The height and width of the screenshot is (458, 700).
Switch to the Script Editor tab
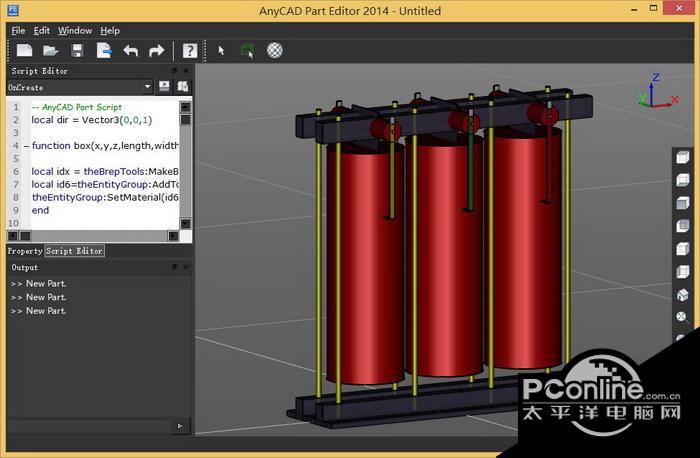pyautogui.click(x=75, y=251)
